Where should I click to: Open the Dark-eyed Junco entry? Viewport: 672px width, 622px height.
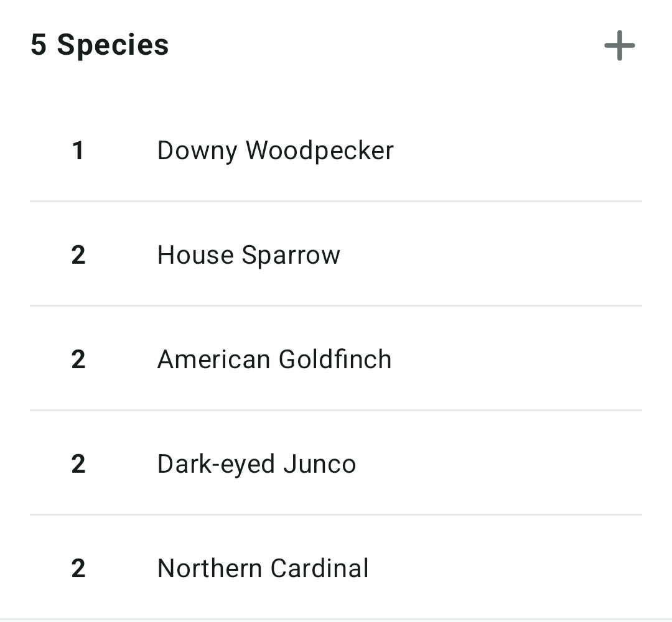(x=256, y=464)
